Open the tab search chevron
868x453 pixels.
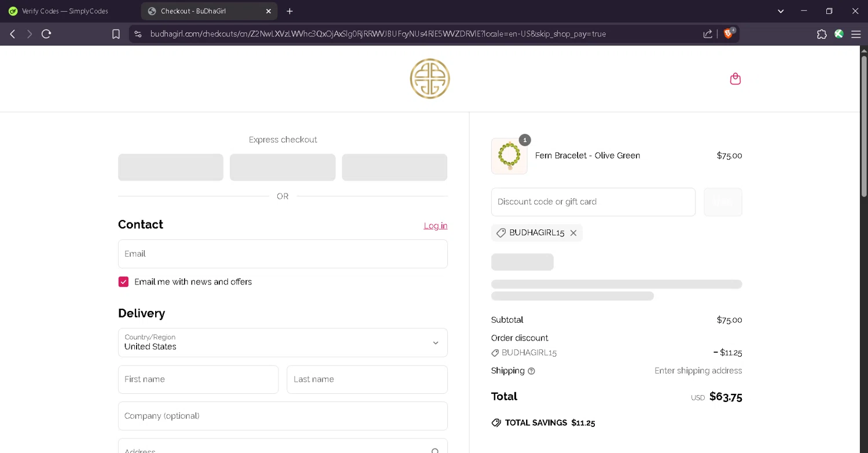pyautogui.click(x=781, y=11)
